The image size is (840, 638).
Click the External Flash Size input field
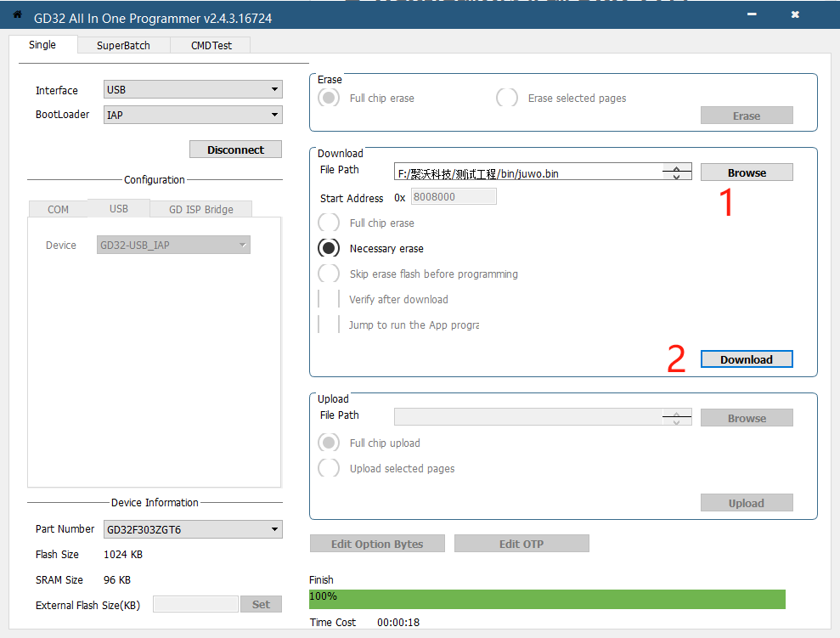pyautogui.click(x=195, y=604)
